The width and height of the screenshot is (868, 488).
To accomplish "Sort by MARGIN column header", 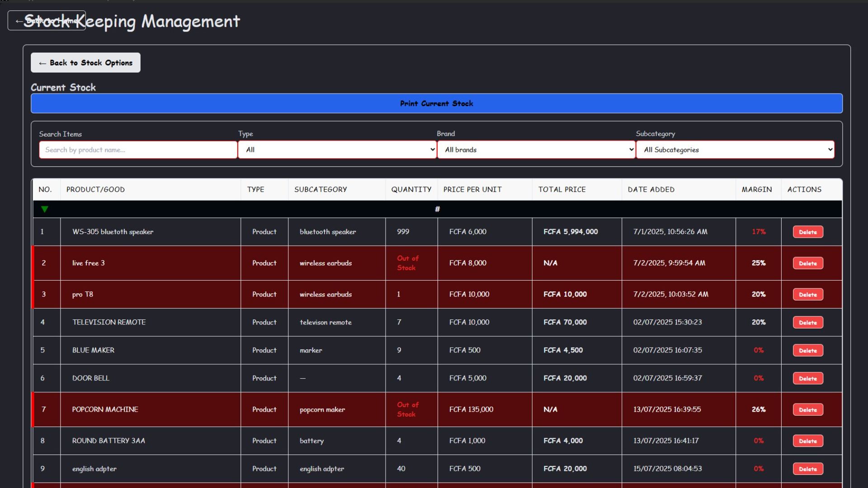I will (x=756, y=189).
